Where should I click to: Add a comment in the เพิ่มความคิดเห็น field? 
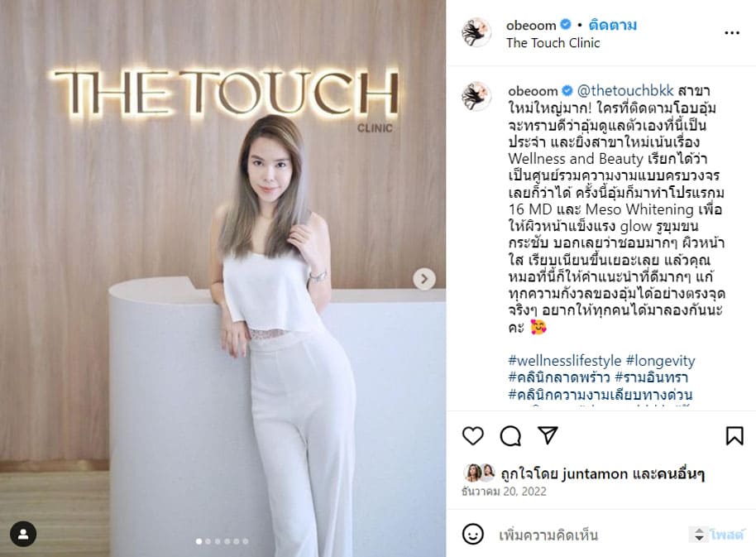pyautogui.click(x=591, y=535)
